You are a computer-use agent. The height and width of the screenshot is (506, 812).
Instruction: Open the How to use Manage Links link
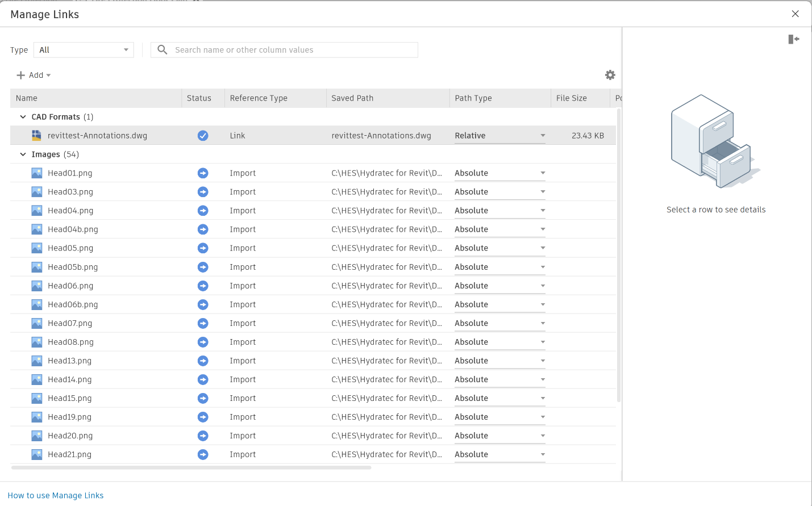(56, 496)
